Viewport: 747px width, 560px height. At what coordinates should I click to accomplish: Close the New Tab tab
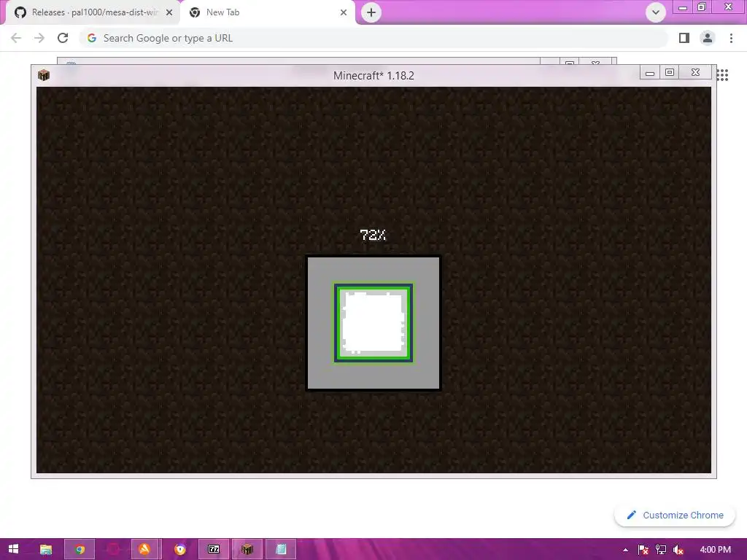(344, 12)
